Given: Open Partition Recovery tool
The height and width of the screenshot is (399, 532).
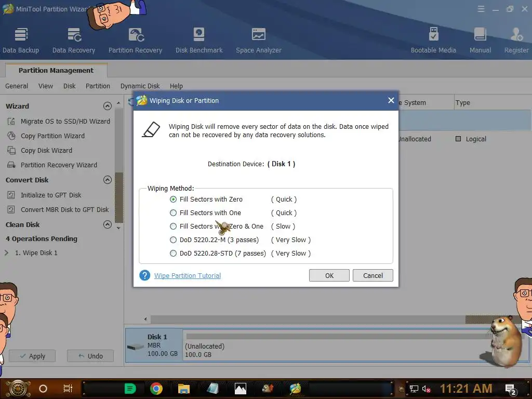Looking at the screenshot, I should click(x=136, y=41).
